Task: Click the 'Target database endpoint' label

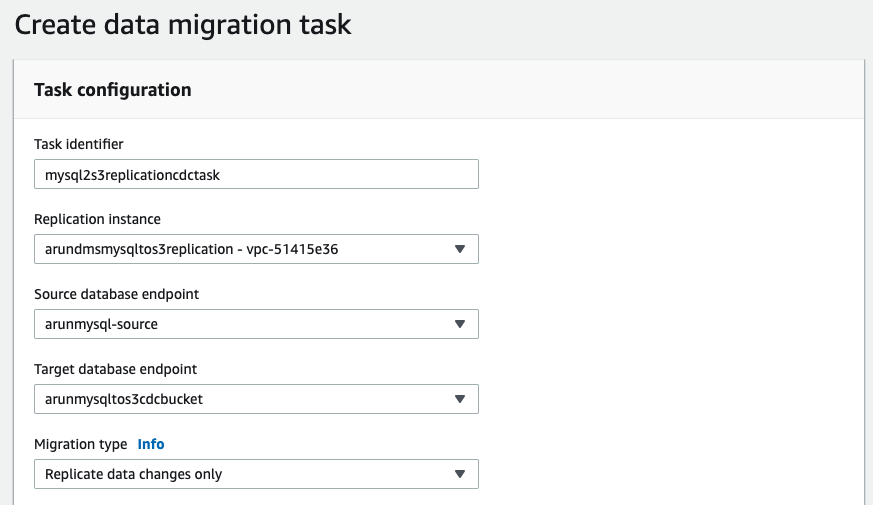Action: pos(115,369)
